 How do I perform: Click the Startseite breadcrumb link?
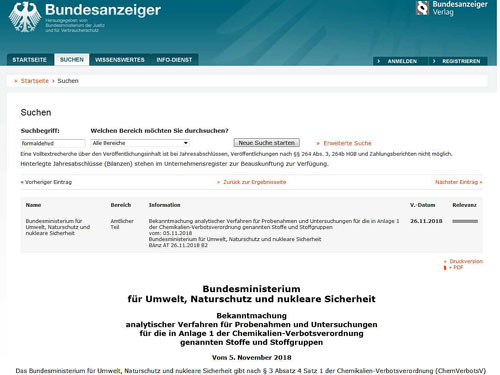(35, 81)
